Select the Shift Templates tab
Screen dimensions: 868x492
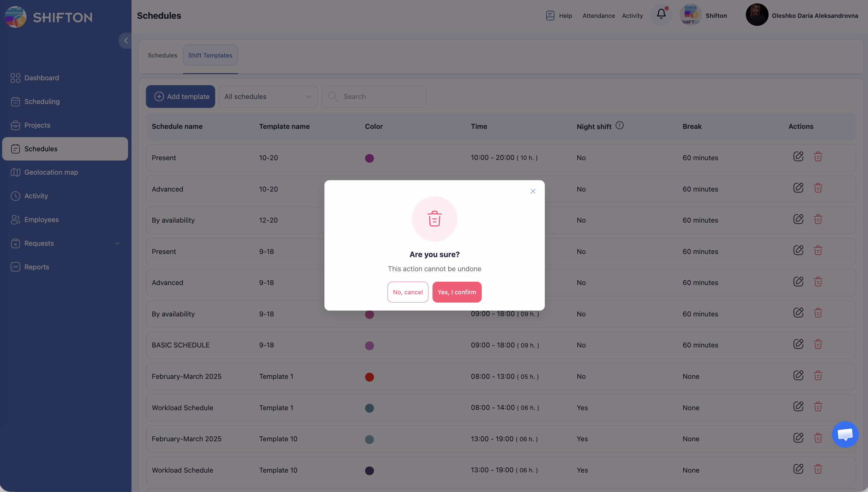[210, 55]
